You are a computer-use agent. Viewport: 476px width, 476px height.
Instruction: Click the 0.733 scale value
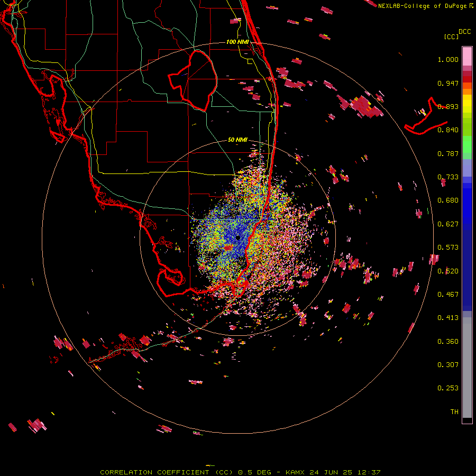click(x=448, y=177)
